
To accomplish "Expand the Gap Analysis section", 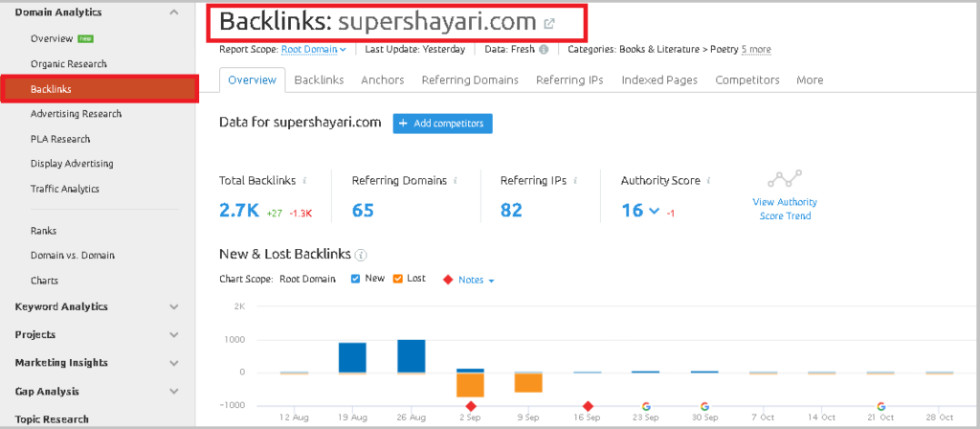I will click(174, 392).
